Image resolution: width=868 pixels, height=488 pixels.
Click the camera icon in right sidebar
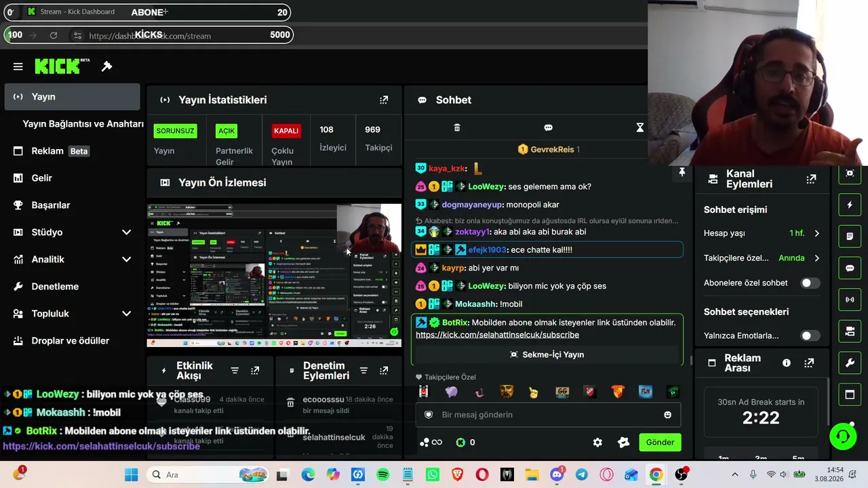[850, 331]
